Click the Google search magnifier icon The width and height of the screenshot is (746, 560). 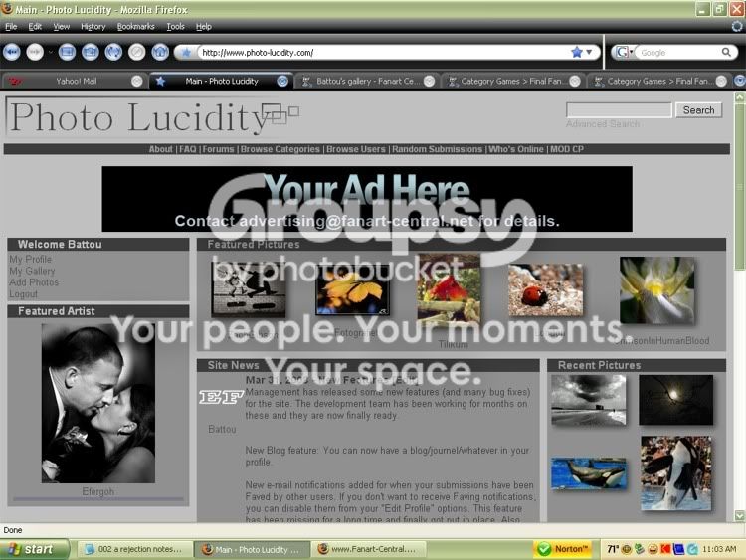(x=726, y=52)
